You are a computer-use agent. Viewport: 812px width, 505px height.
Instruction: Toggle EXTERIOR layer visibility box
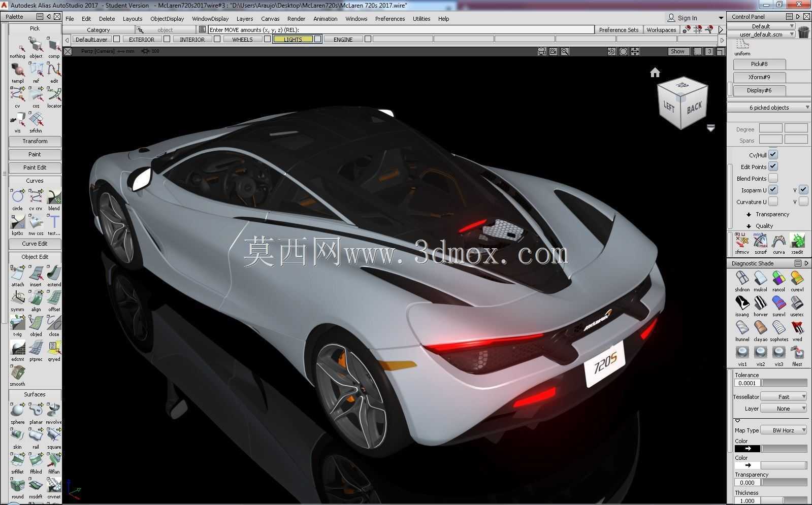click(x=167, y=39)
